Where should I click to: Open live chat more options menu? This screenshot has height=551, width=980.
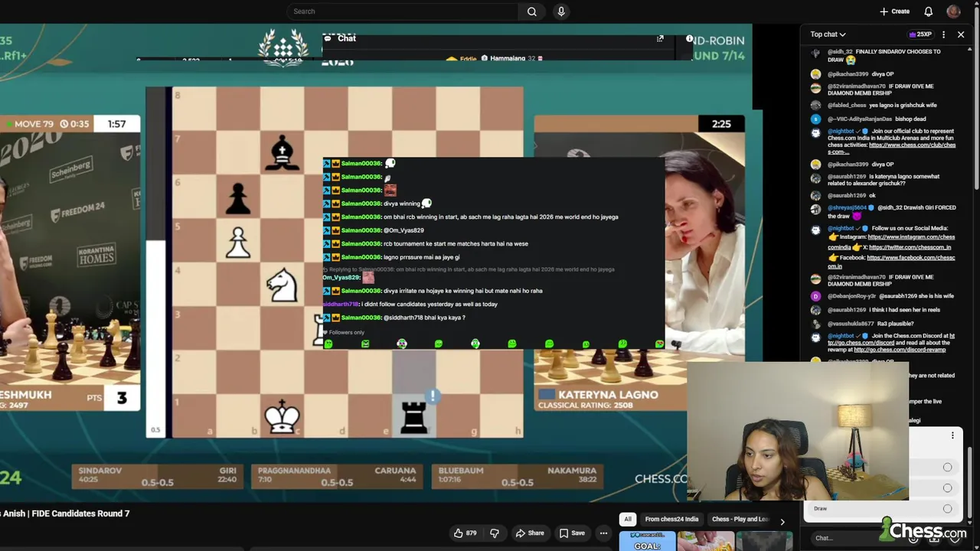tap(943, 34)
